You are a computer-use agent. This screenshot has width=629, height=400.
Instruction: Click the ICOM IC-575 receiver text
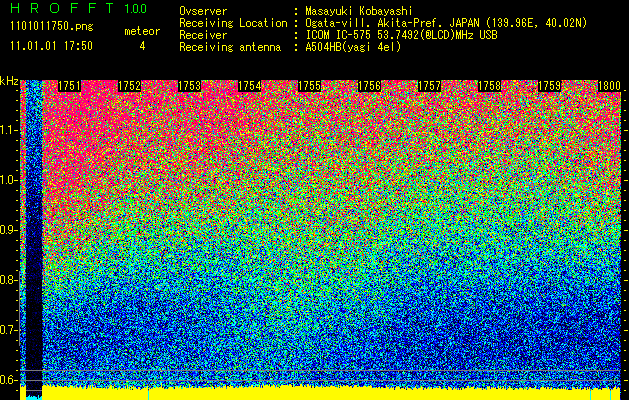coord(401,35)
